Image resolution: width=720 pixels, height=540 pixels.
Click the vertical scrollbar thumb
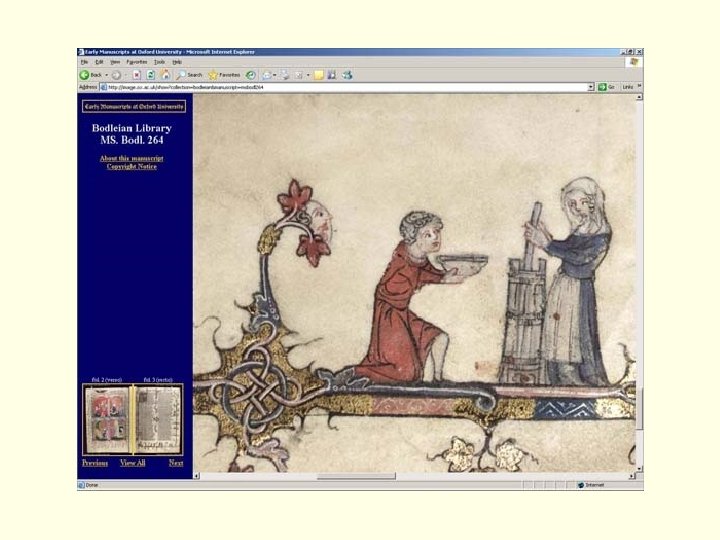pyautogui.click(x=640, y=409)
